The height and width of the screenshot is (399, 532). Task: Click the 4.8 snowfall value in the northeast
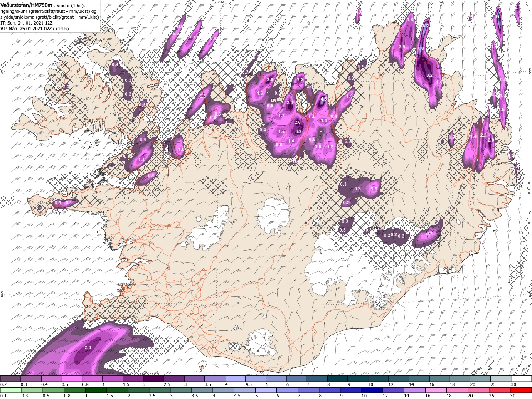(421, 48)
